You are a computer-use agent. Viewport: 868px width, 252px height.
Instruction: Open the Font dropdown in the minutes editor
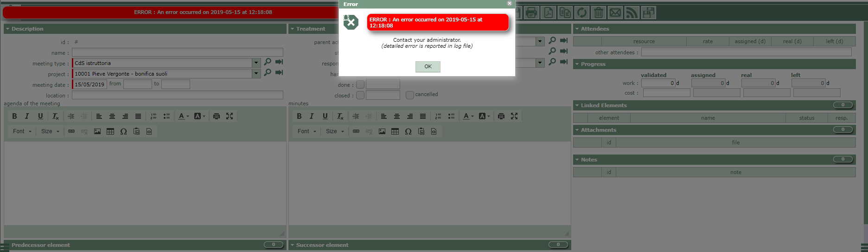tap(307, 131)
